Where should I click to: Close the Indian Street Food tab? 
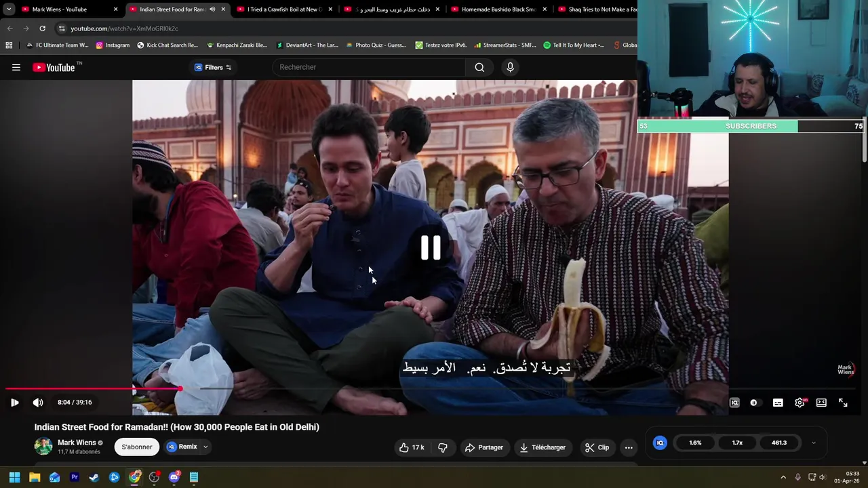click(223, 9)
